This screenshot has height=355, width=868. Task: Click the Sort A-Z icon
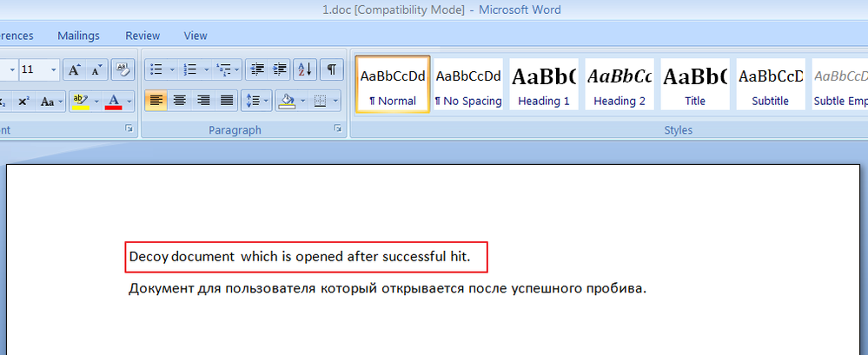coord(305,69)
